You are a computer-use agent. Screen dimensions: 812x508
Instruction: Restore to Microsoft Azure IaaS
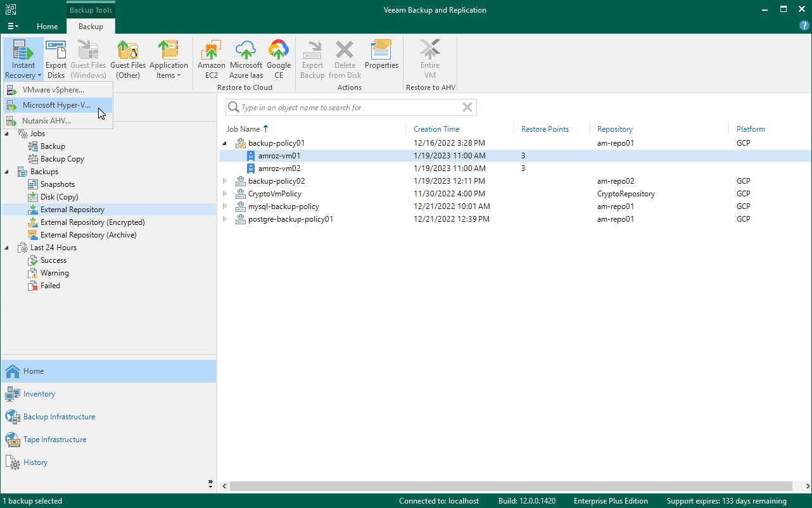(246, 59)
